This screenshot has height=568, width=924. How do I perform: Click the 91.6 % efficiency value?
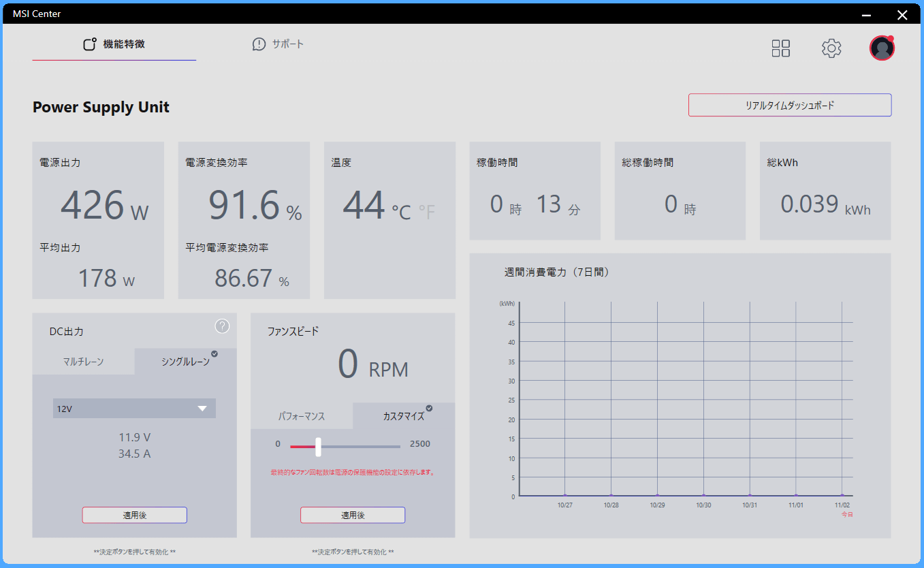point(255,205)
